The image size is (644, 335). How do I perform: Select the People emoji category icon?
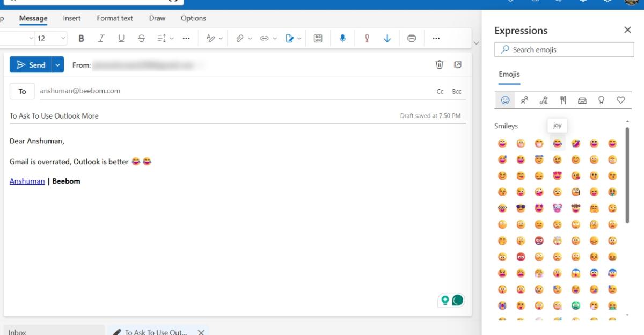524,100
